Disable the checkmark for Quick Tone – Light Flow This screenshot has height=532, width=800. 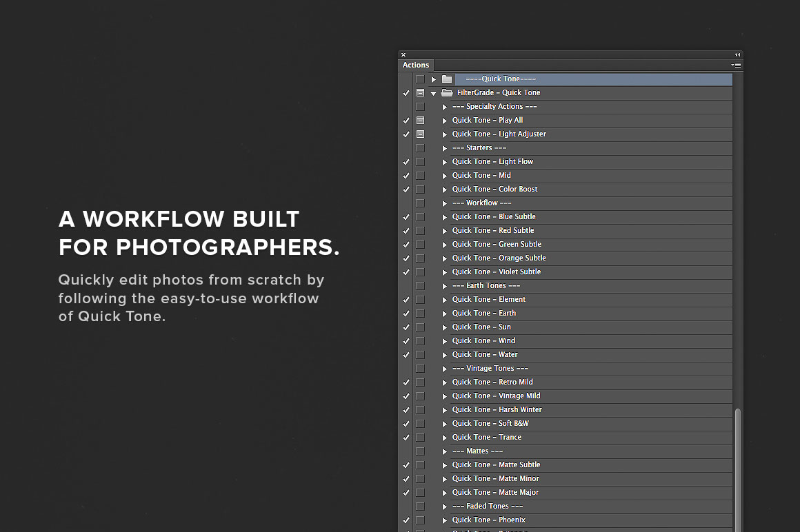click(x=406, y=162)
